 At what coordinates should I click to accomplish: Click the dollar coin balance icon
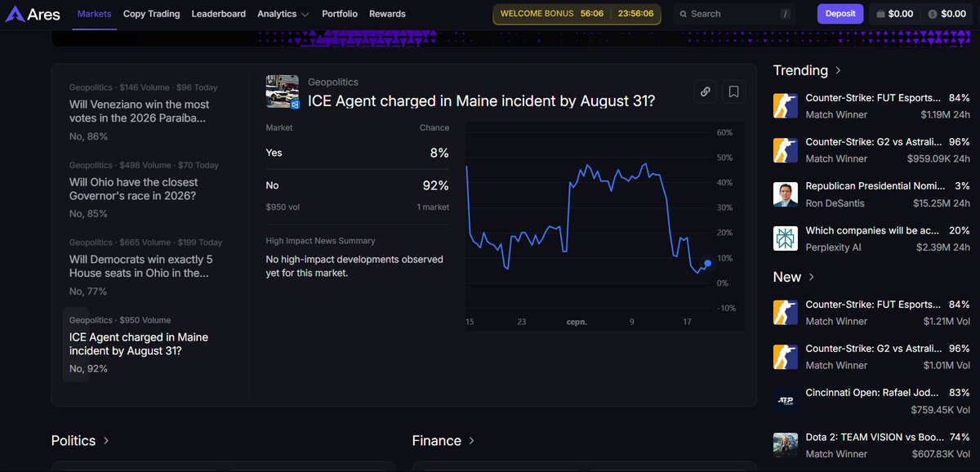coord(933,14)
